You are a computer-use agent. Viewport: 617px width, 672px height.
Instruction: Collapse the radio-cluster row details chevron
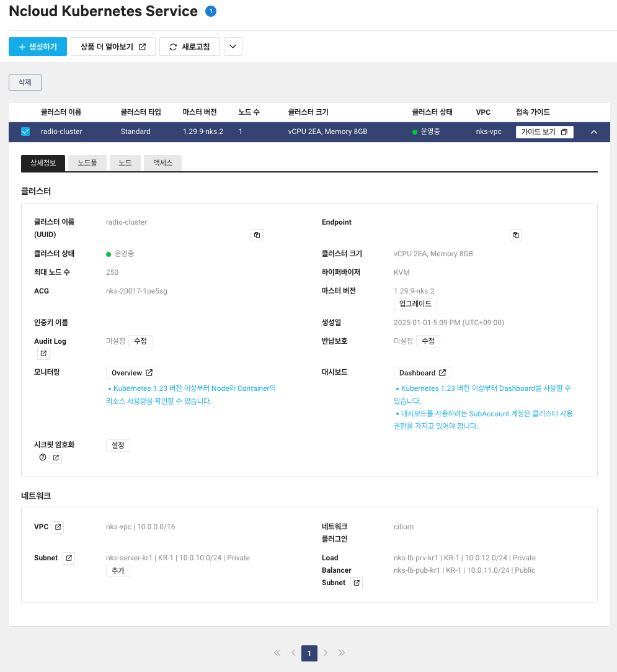(x=594, y=132)
